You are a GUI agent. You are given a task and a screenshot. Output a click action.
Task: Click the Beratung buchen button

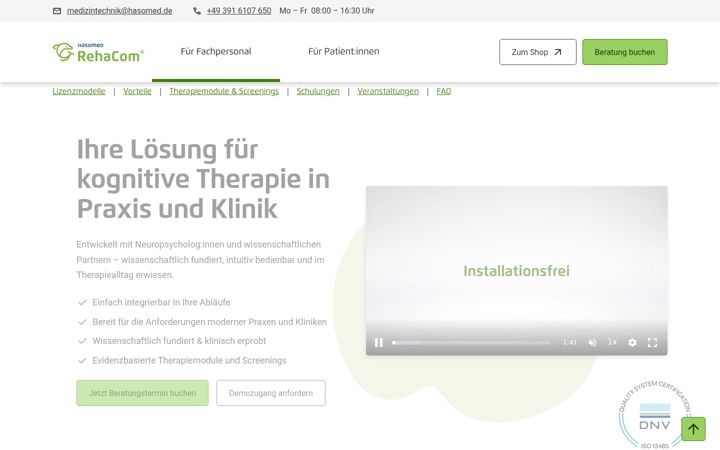624,52
